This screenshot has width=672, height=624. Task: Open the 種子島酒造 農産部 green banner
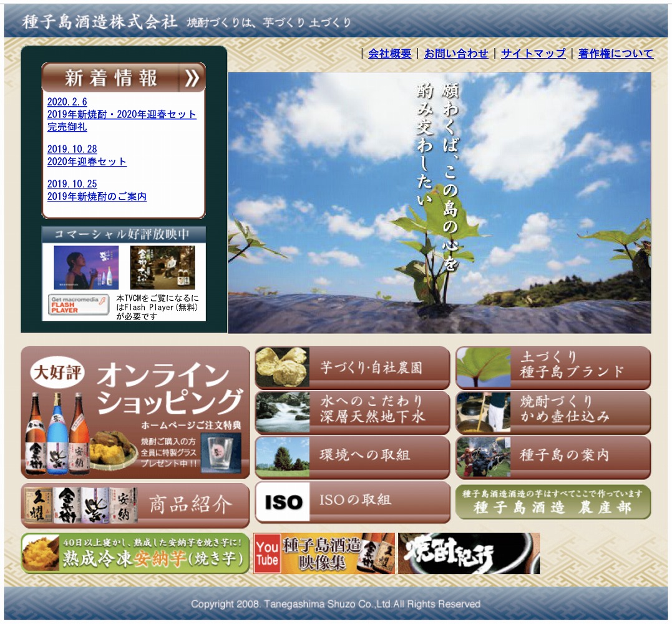click(x=553, y=502)
